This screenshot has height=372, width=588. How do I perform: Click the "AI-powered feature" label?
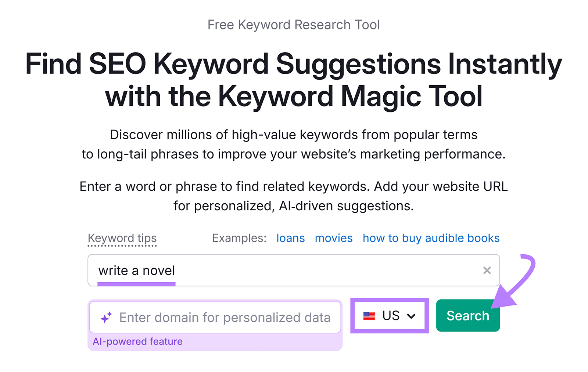coord(137,341)
